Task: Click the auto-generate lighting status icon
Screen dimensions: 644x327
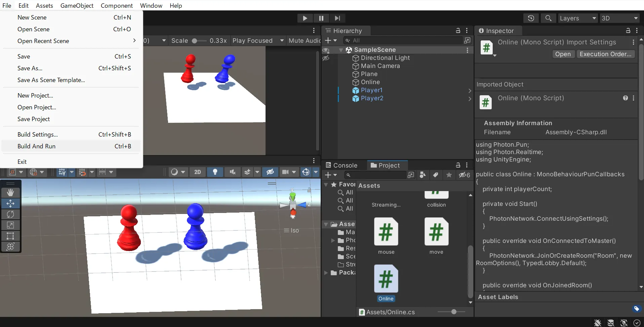Action: coord(624,323)
